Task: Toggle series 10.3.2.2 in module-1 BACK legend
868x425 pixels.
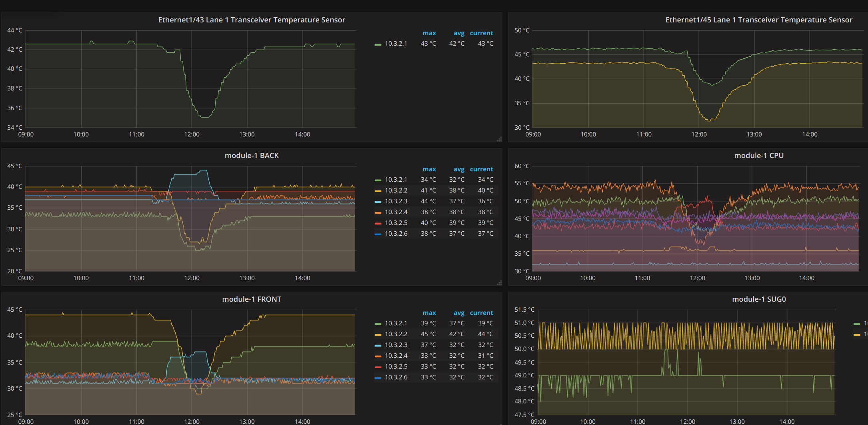Action: pos(396,190)
